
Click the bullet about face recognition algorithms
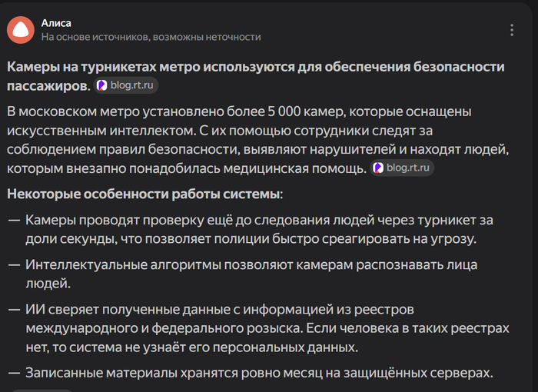(251, 274)
